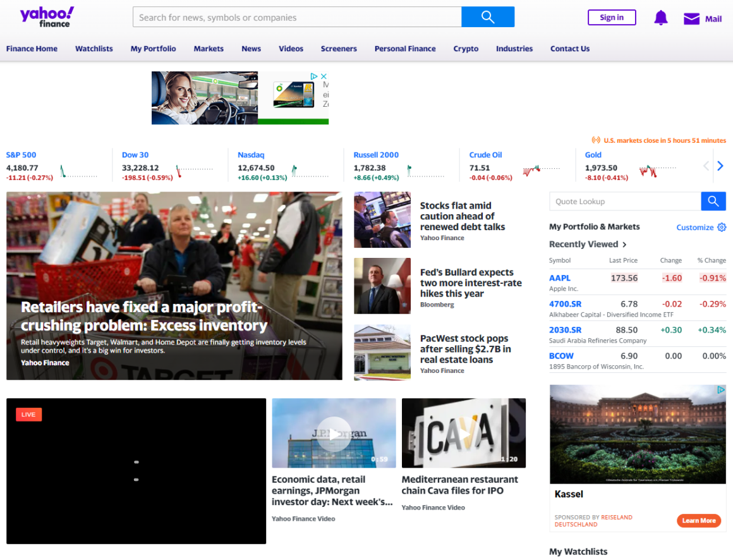Open the Target retailers headline image
733x560 pixels.
(x=174, y=286)
